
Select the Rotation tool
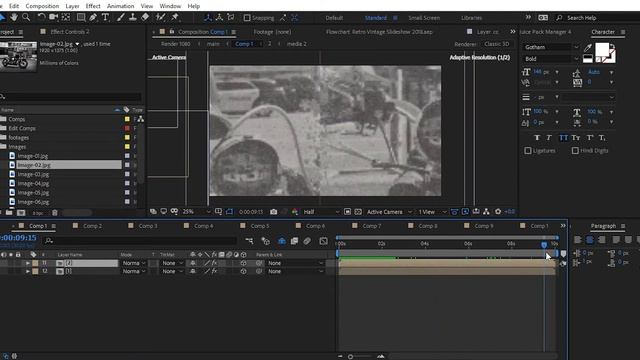[x=41, y=17]
